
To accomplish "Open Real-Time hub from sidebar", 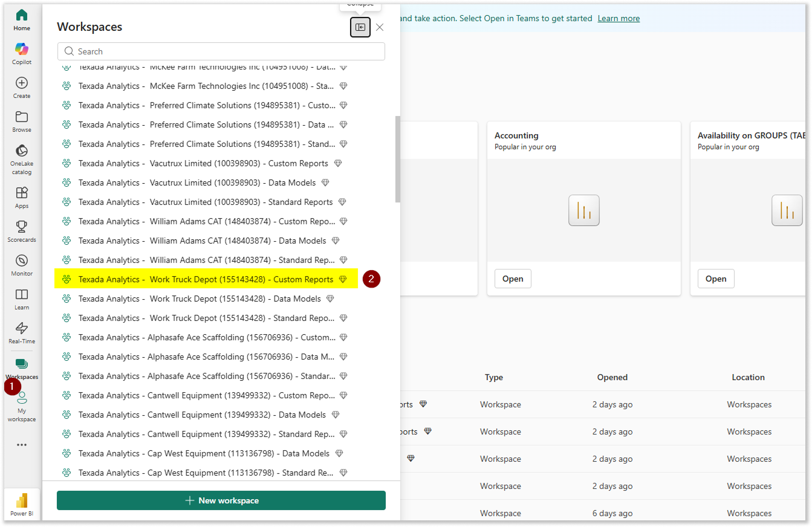I will pos(22,332).
